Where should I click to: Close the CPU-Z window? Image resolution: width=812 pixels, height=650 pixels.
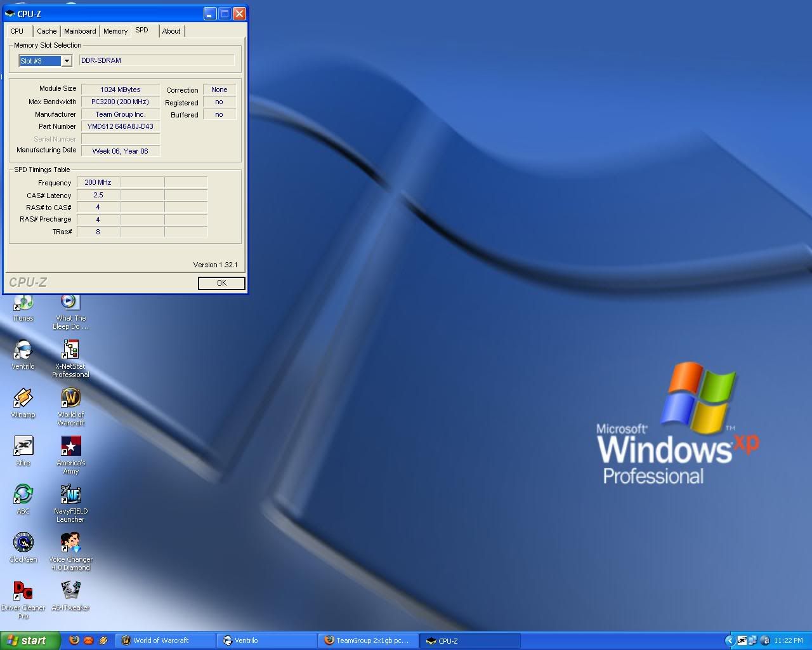pos(239,13)
